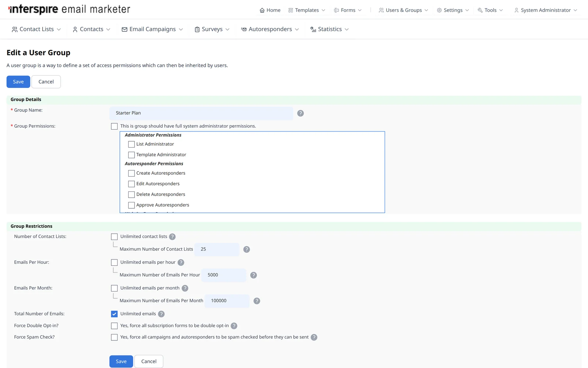
Task: Click the bottom Cancel button
Action: tap(149, 361)
